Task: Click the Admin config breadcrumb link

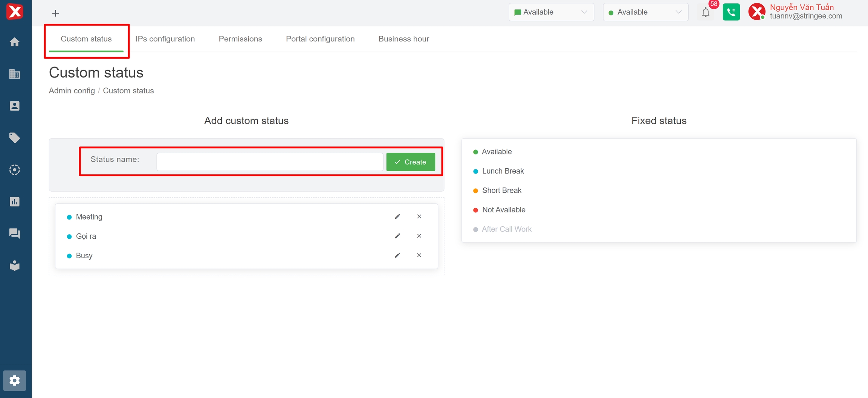Action: pos(72,91)
